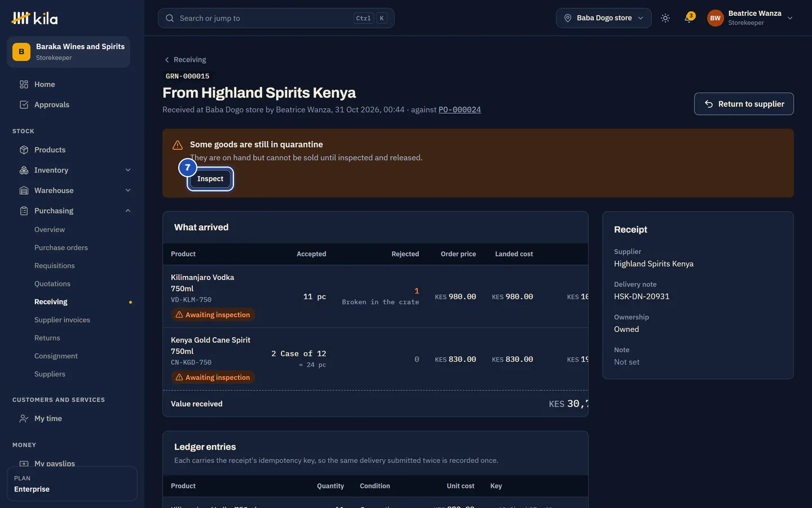812x508 pixels.
Task: Open Supplier invoices
Action: tap(62, 320)
